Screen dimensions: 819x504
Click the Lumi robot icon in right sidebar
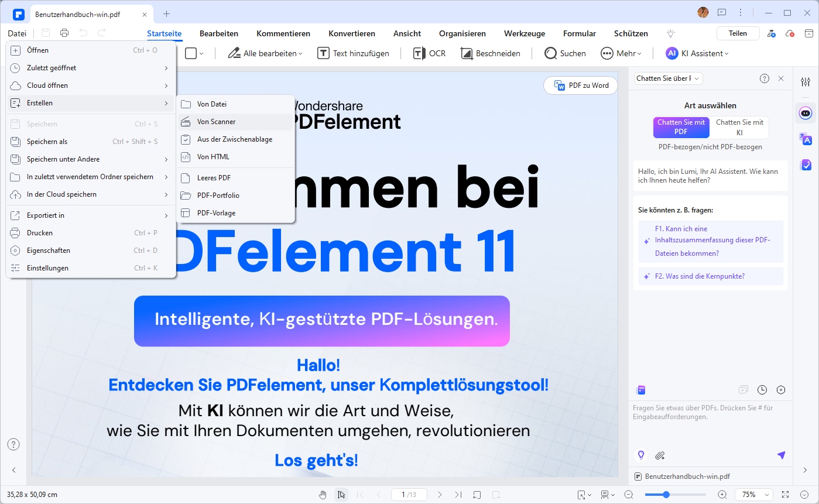806,112
